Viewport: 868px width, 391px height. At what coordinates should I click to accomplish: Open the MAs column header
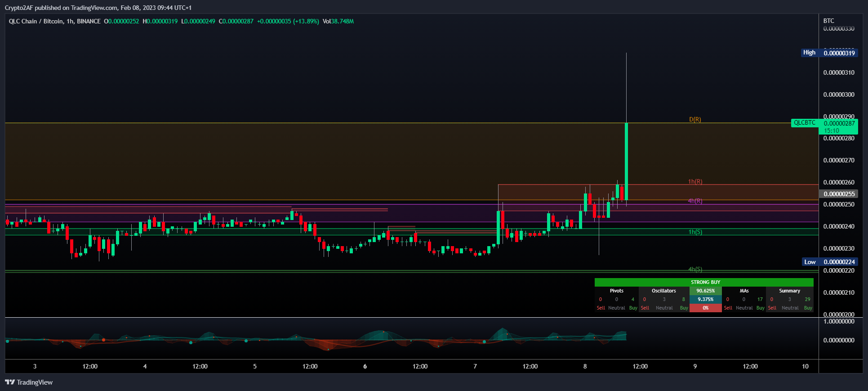(x=744, y=291)
